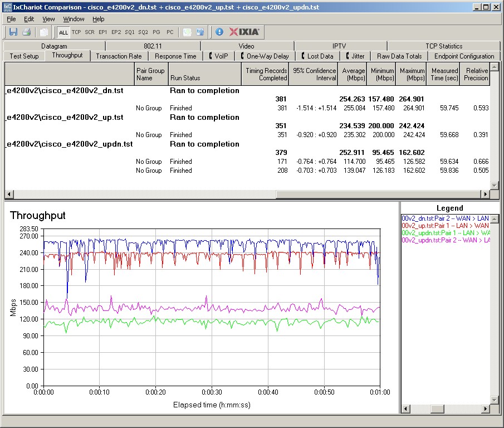Open the Endpoint Configuration tab
The image size is (504, 428).
point(464,56)
